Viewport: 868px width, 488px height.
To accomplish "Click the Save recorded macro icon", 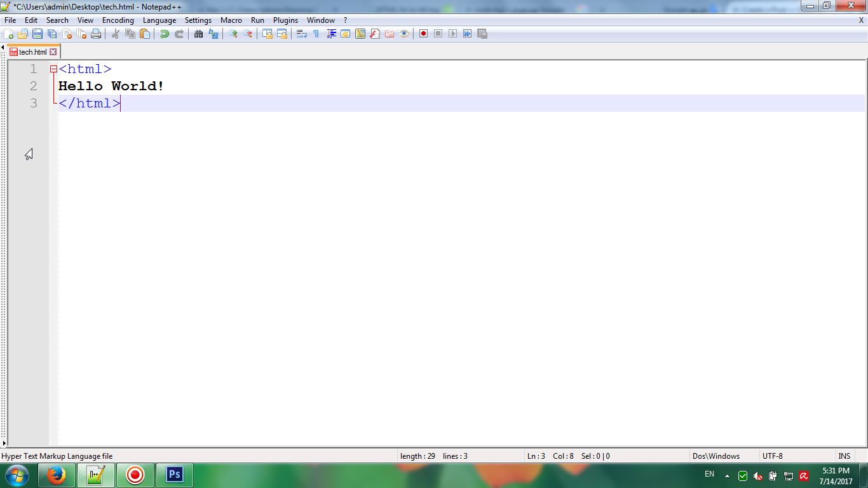I will [x=482, y=34].
